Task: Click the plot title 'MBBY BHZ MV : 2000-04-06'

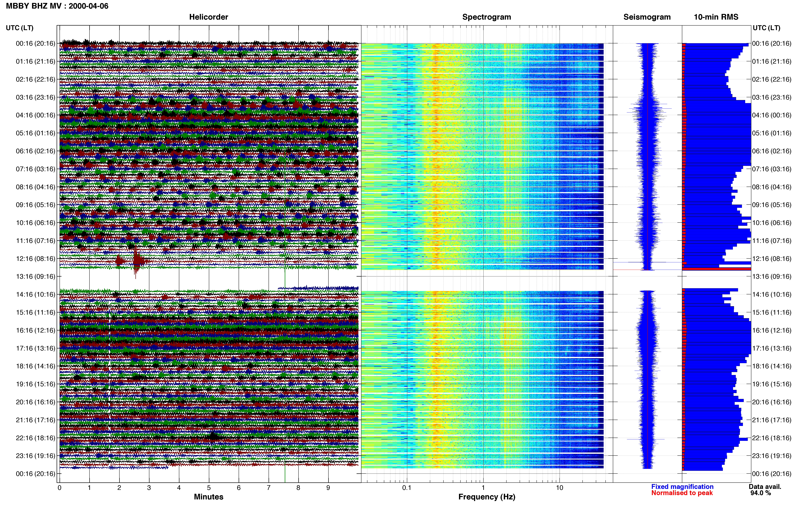Action: click(x=57, y=6)
